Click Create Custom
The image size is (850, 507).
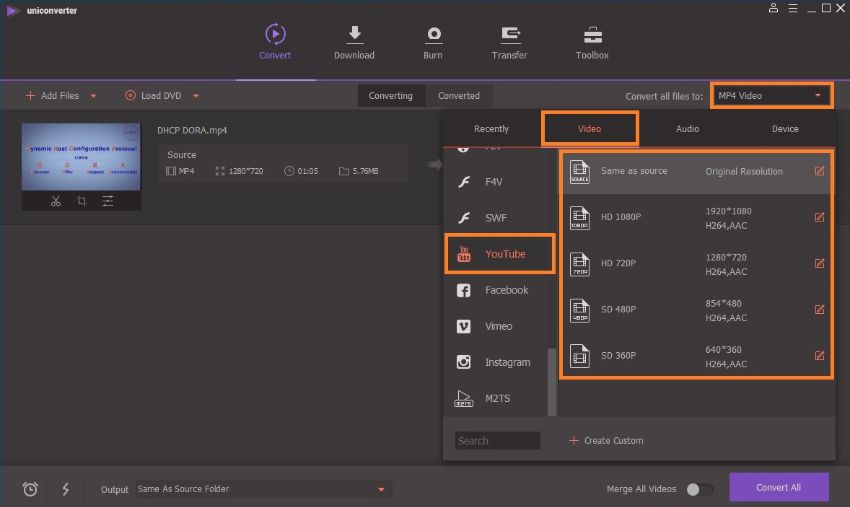coord(606,441)
